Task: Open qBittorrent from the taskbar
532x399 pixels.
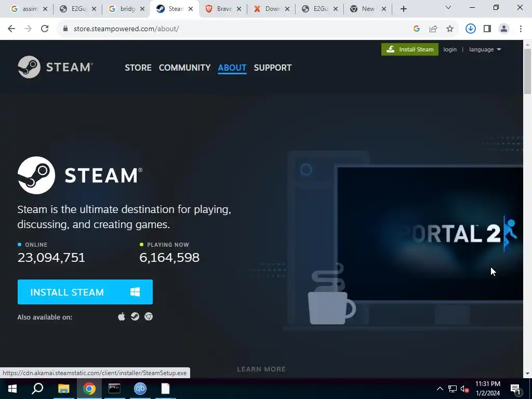Action: (140, 389)
